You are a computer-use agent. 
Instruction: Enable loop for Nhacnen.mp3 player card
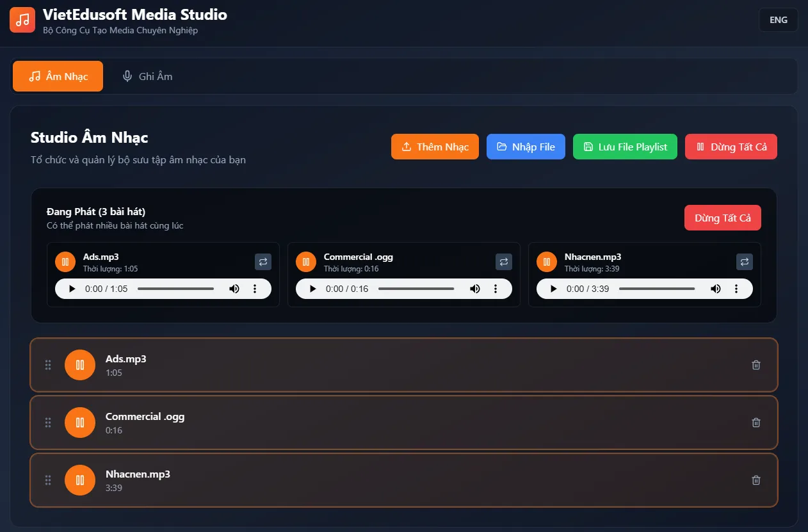[x=744, y=261]
